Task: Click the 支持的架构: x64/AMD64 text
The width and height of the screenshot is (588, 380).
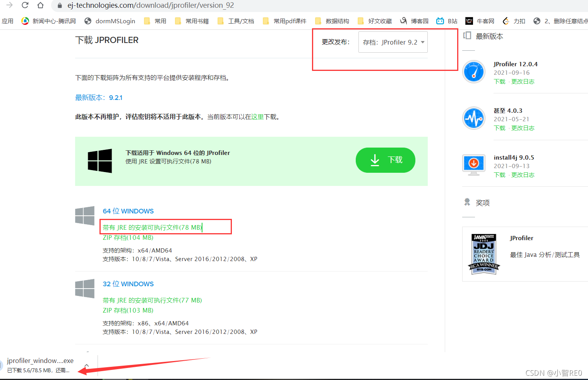Action: [x=137, y=251]
